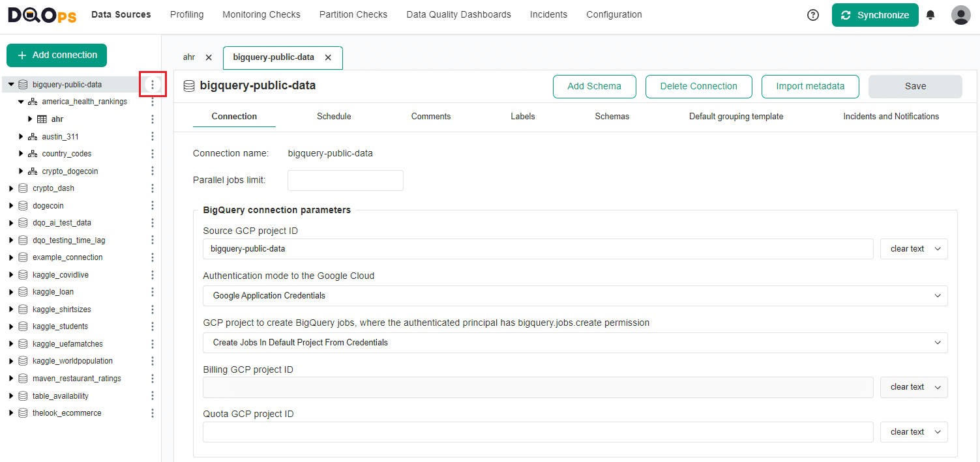Open kebab menu for kaggle_uefamatches

(153, 344)
